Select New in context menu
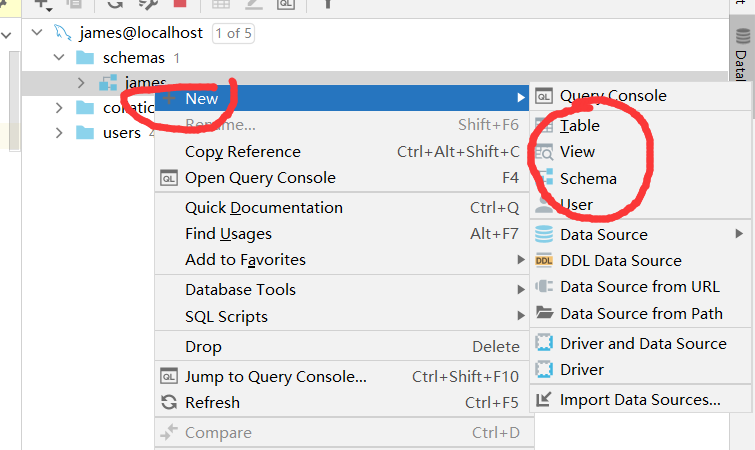Viewport: 755px width, 450px height. coord(342,98)
